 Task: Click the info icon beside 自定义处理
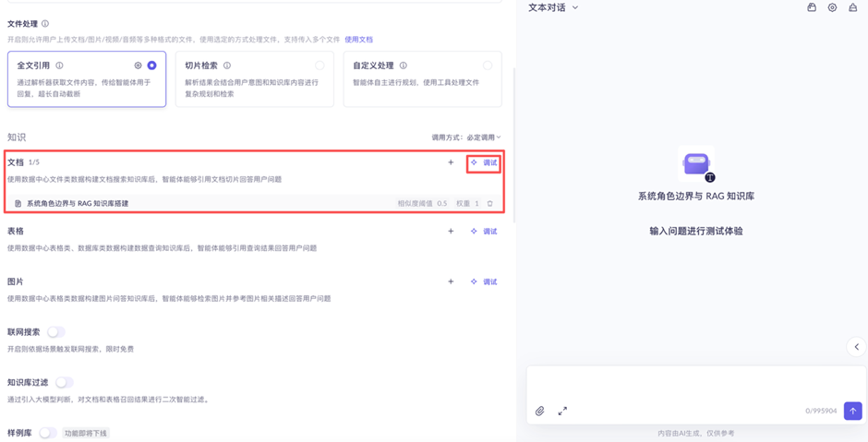click(x=403, y=66)
